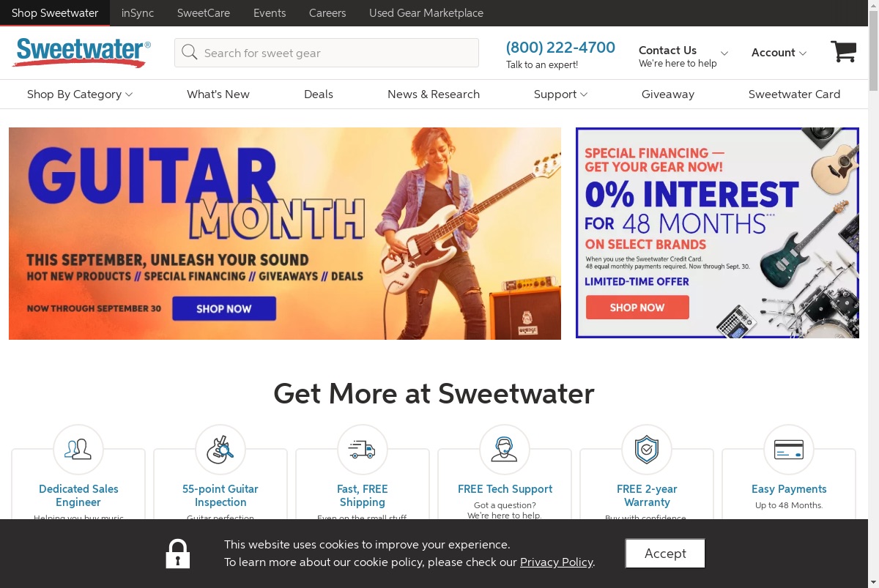Open the Privacy Policy link
This screenshot has height=588, width=879.
(557, 562)
